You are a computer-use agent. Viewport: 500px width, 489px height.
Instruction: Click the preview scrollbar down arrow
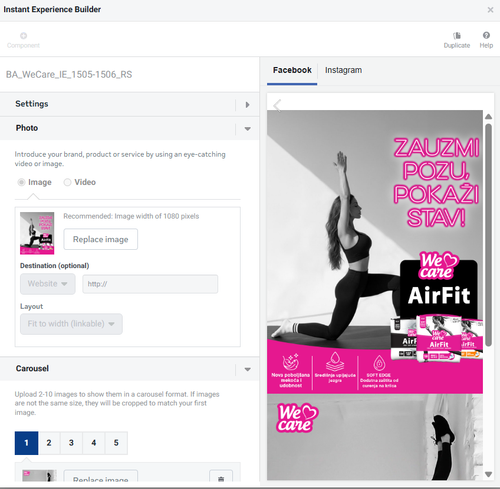(x=488, y=474)
